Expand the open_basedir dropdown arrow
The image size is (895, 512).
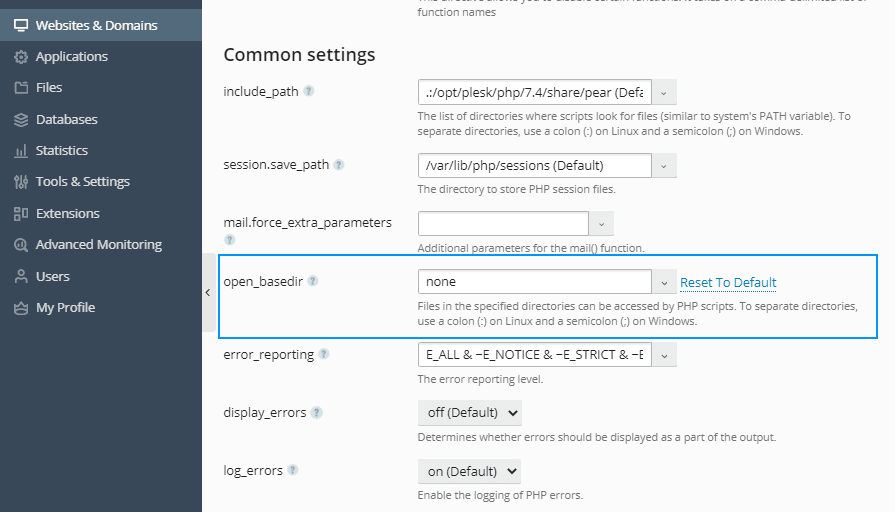point(664,282)
